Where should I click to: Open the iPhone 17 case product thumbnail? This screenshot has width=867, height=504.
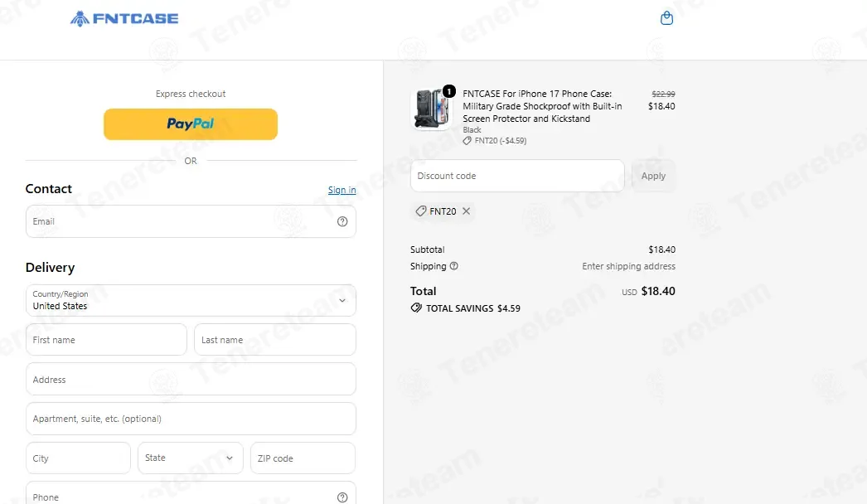click(x=432, y=108)
